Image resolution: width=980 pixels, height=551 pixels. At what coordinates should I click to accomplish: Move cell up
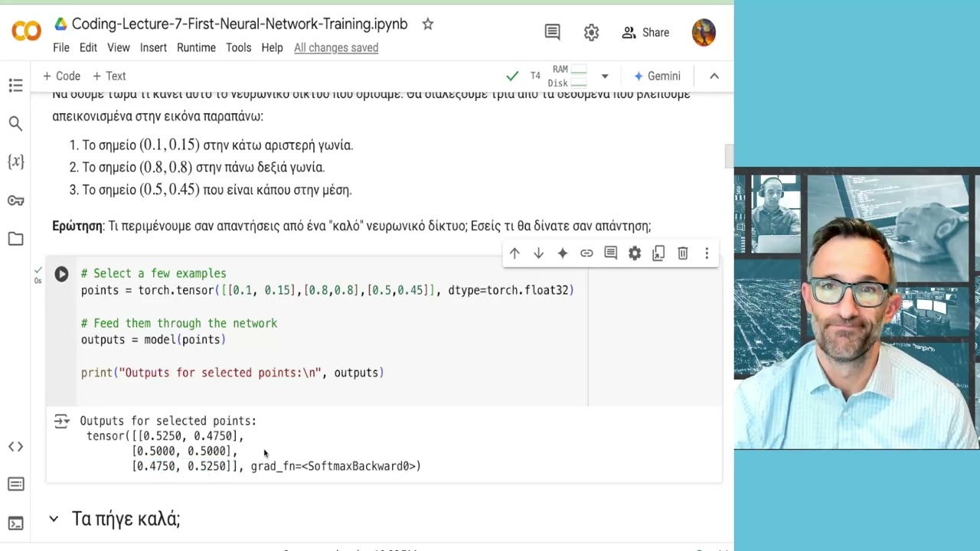click(x=514, y=253)
